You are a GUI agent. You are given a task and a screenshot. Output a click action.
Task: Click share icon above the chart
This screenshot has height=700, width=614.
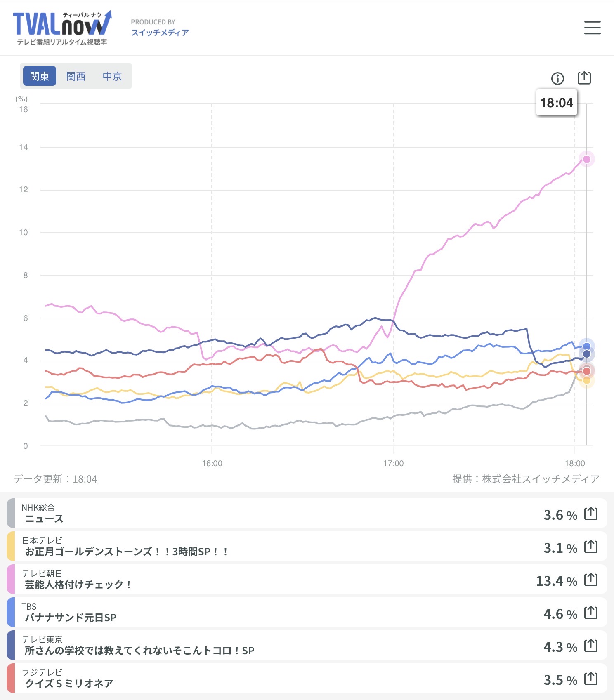click(584, 78)
